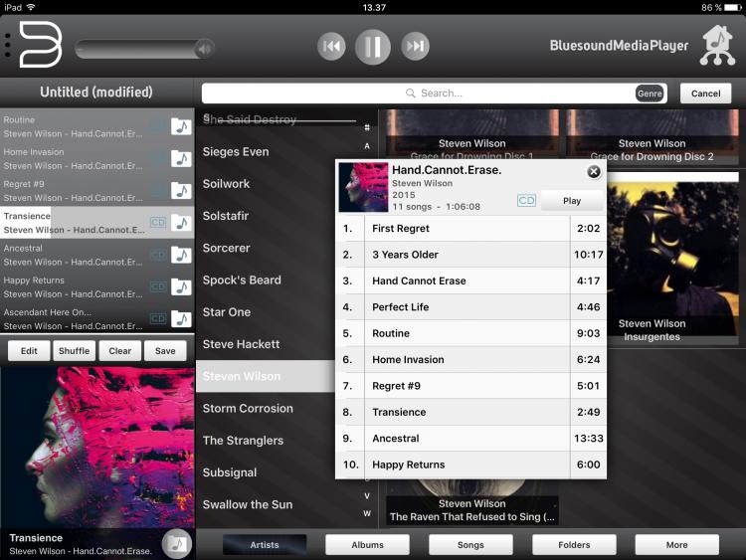Screen dimensions: 746x560
Task: Adjust the volume slider
Action: pyautogui.click(x=143, y=49)
